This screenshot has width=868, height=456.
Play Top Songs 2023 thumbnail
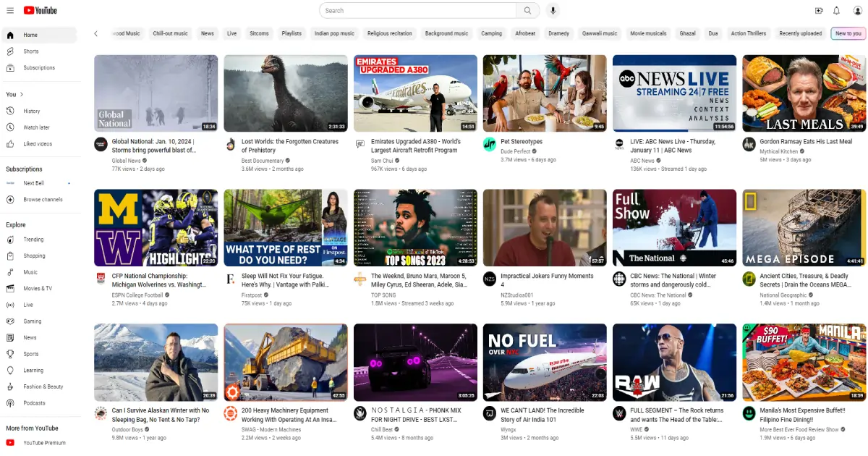pos(415,228)
